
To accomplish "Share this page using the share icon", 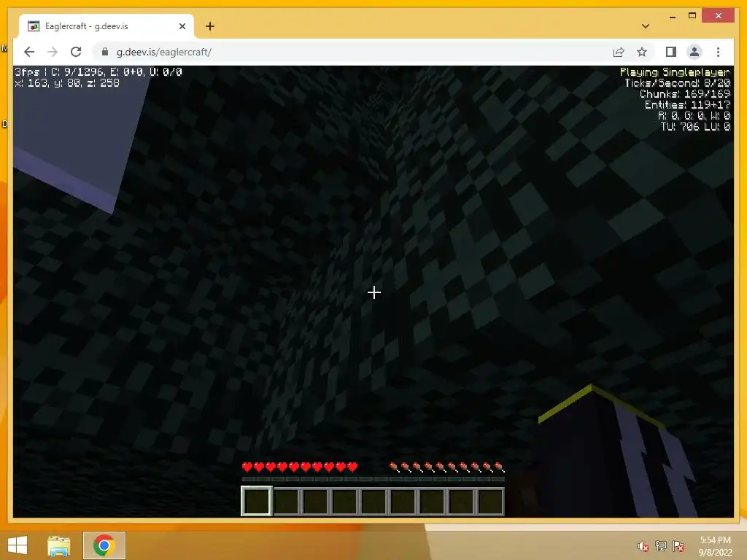I will point(619,52).
